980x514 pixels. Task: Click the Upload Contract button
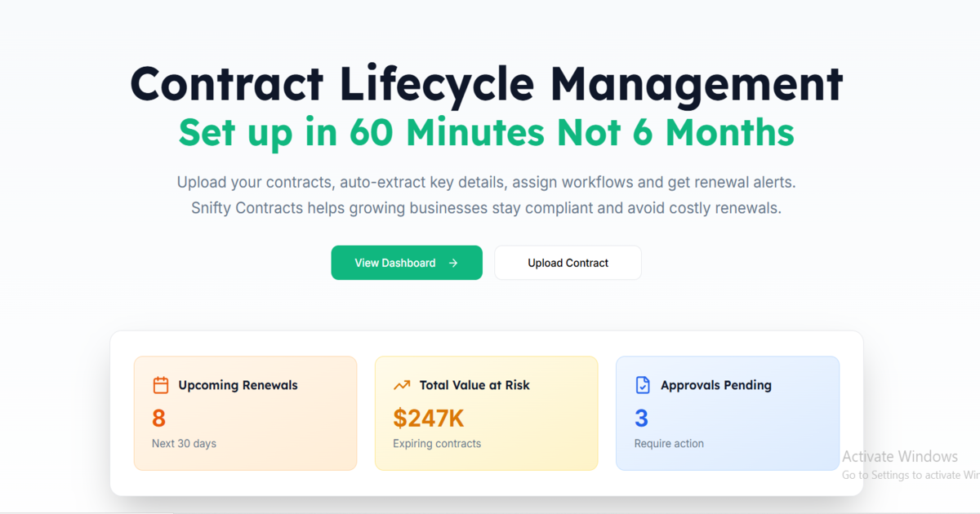coord(568,263)
